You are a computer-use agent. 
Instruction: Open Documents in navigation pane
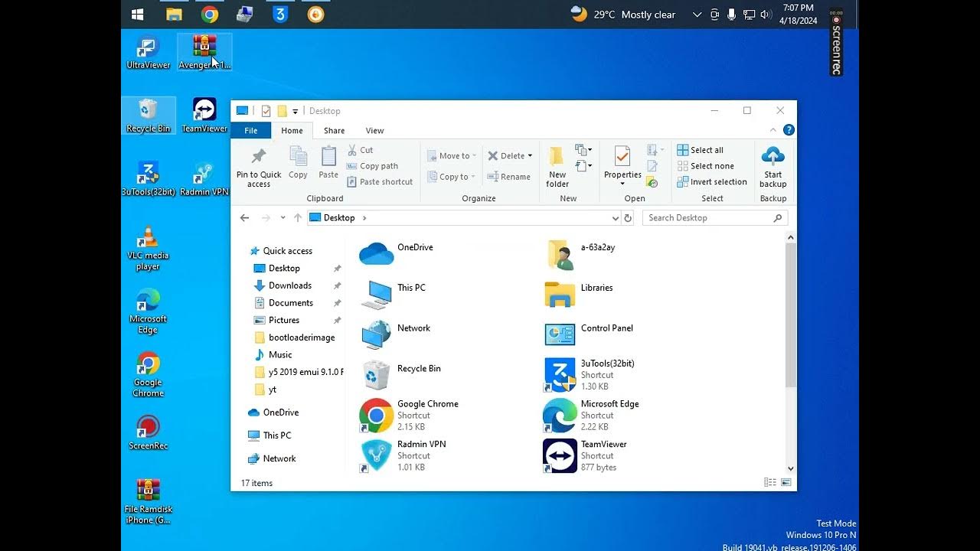pos(291,303)
